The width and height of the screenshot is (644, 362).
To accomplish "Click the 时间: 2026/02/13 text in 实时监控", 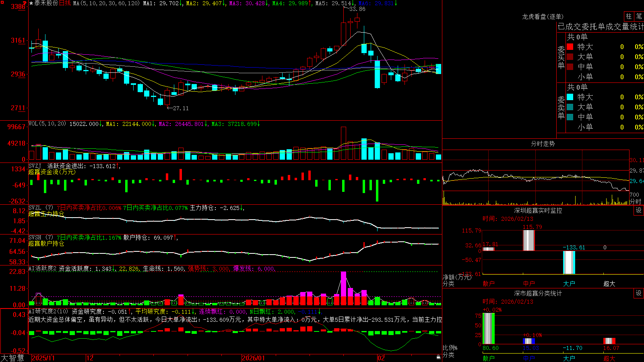I will 508,219.
